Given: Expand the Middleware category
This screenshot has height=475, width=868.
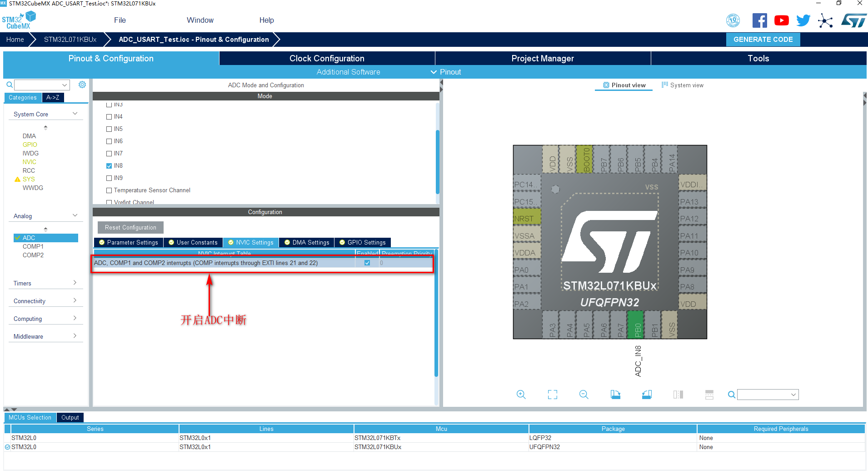Looking at the screenshot, I should coord(75,336).
